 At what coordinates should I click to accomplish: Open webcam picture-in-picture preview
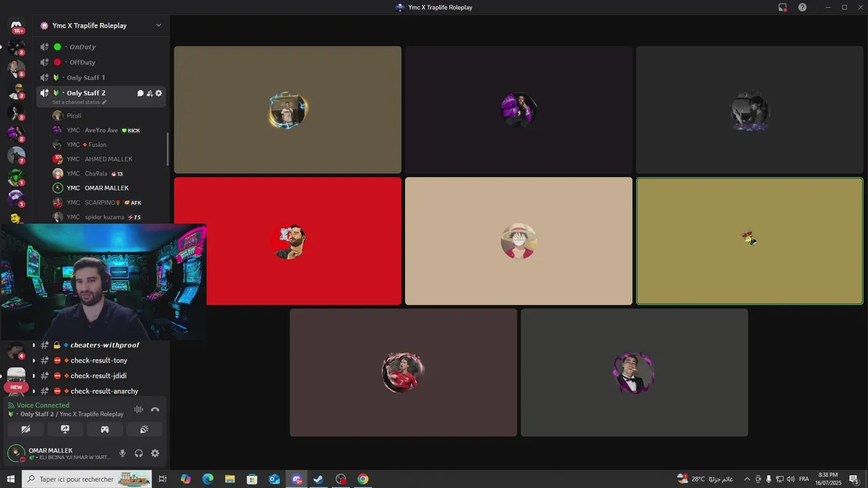point(103,281)
